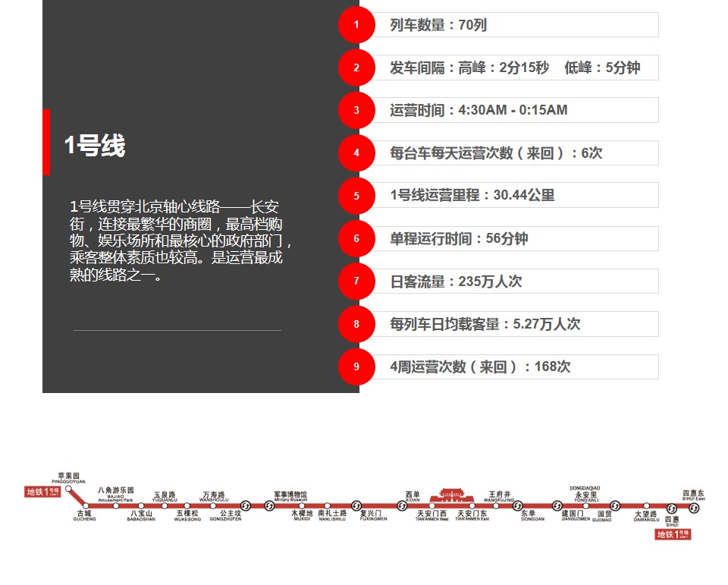Click the Dawanglu station circle
The width and height of the screenshot is (728, 585).
tap(646, 505)
